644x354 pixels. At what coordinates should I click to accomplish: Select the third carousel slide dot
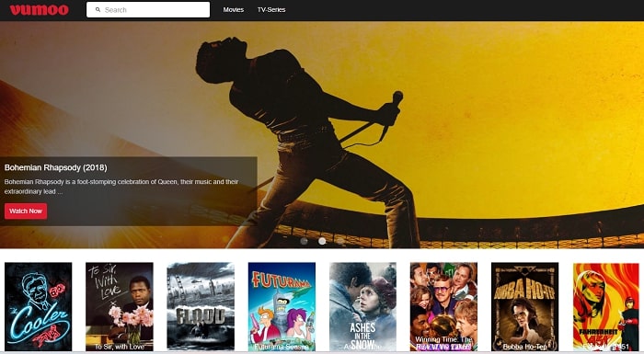point(340,241)
